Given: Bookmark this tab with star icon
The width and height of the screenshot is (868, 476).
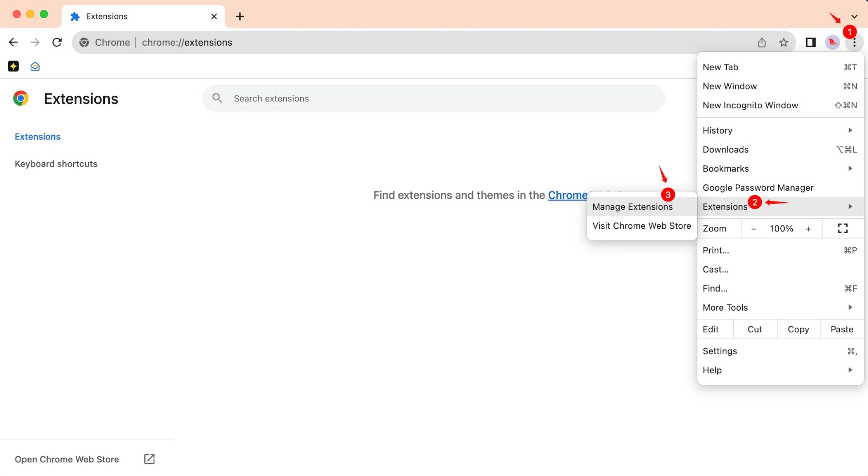Looking at the screenshot, I should click(783, 42).
